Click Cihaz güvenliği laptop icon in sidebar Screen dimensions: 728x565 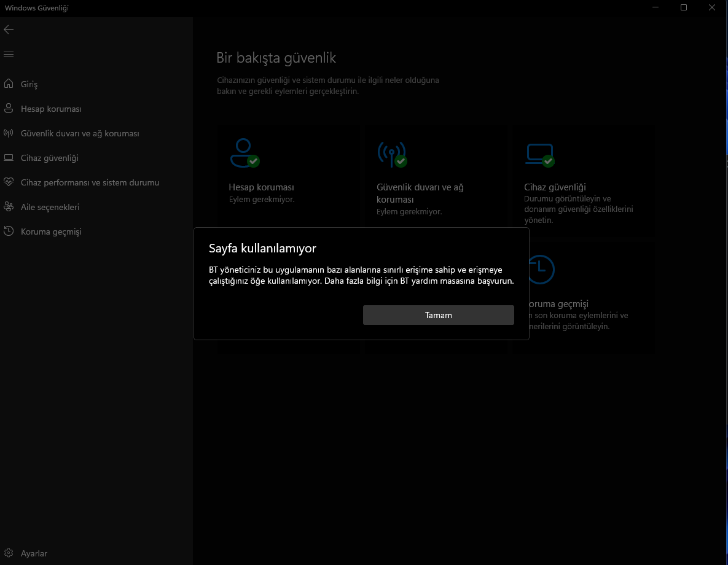pyautogui.click(x=9, y=158)
